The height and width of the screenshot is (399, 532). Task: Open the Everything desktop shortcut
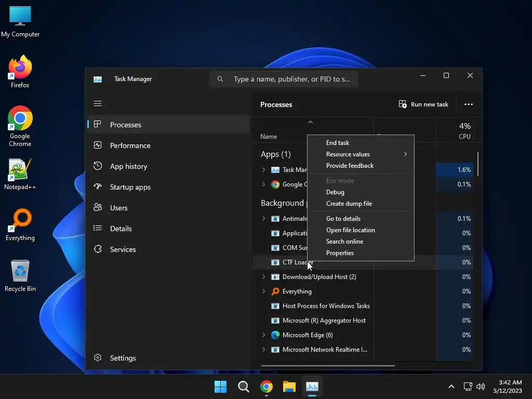[20, 225]
